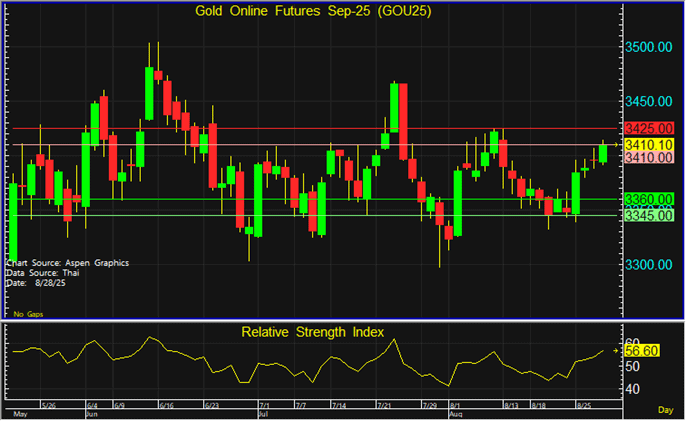Select the Aug month marker on date axis
The width and height of the screenshot is (686, 421).
pos(455,412)
